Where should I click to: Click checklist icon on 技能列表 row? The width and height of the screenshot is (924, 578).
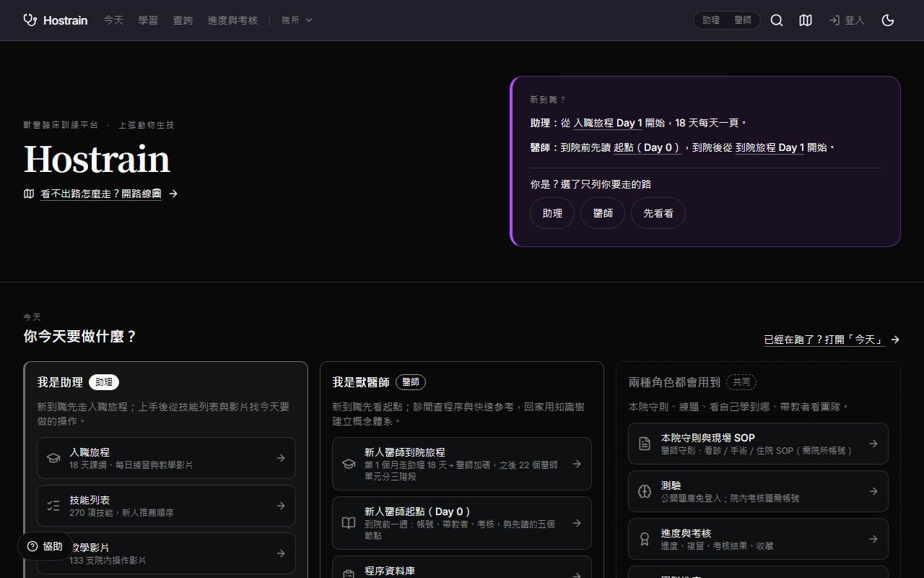(53, 506)
